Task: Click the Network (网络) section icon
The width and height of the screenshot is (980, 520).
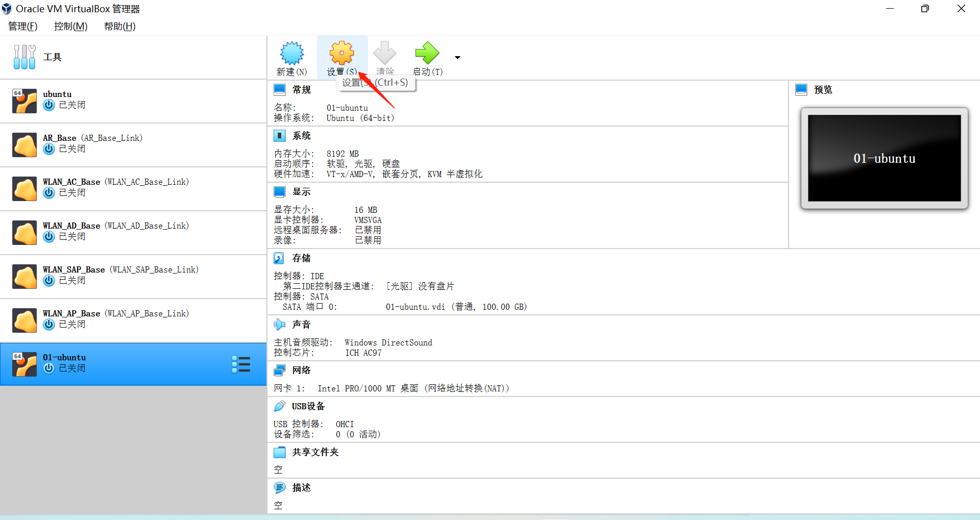Action: 280,370
